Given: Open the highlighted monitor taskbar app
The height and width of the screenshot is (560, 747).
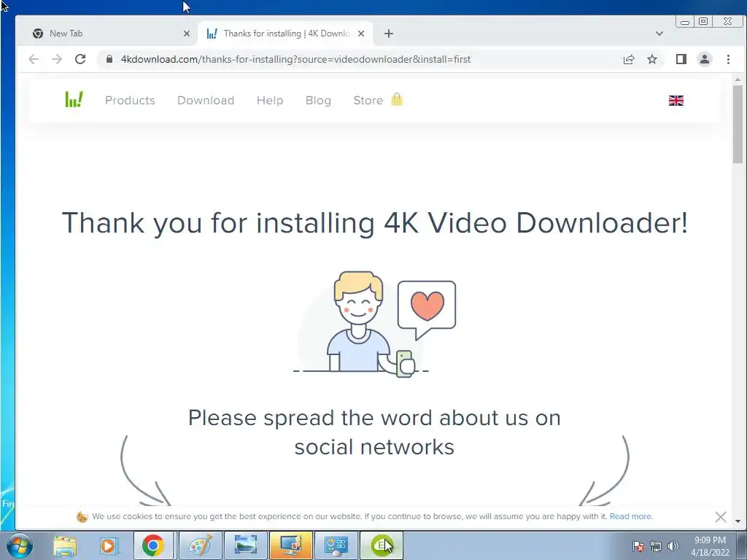Looking at the screenshot, I should click(291, 545).
